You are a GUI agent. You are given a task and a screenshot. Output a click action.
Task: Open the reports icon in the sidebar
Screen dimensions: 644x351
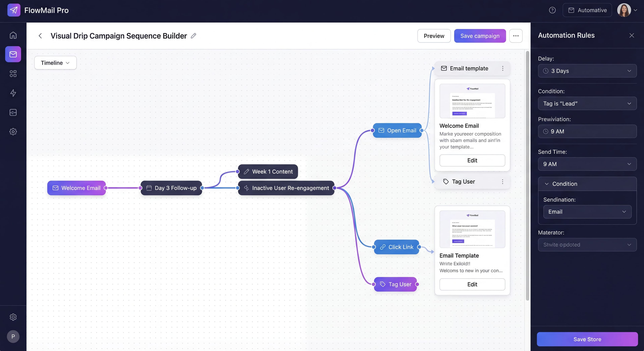point(13,112)
